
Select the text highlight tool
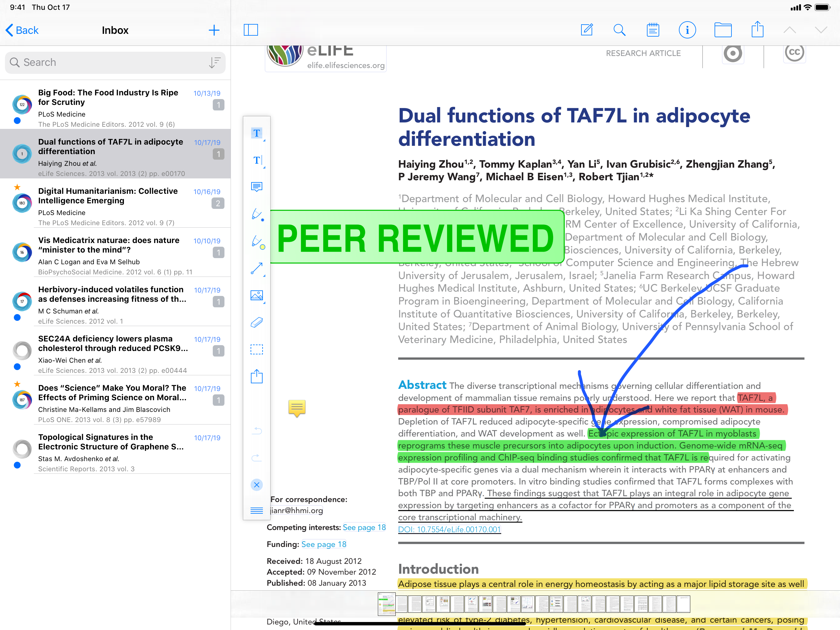click(257, 134)
